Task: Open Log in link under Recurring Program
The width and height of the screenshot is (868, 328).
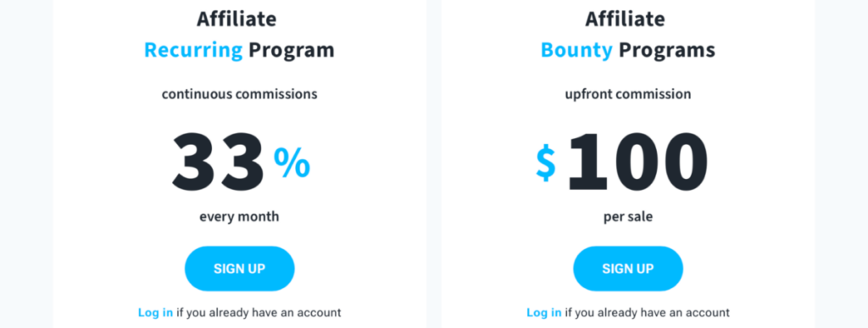Action: click(x=156, y=313)
